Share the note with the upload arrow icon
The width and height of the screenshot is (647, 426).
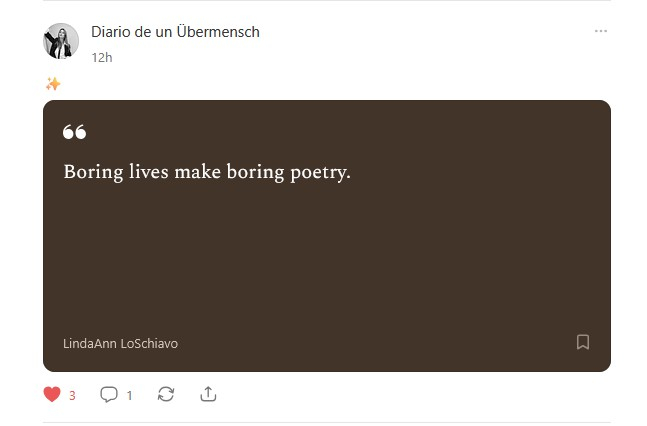click(208, 395)
